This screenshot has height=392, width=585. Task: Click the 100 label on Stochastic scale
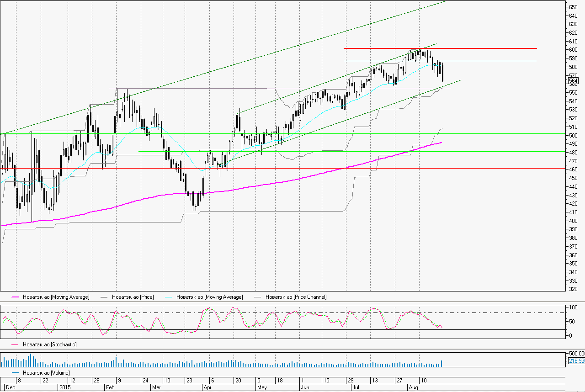click(570, 307)
